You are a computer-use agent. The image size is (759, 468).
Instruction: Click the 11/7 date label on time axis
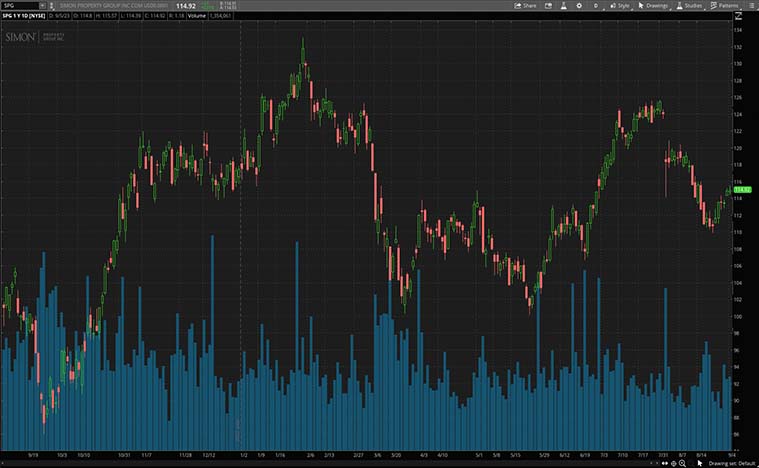point(147,455)
